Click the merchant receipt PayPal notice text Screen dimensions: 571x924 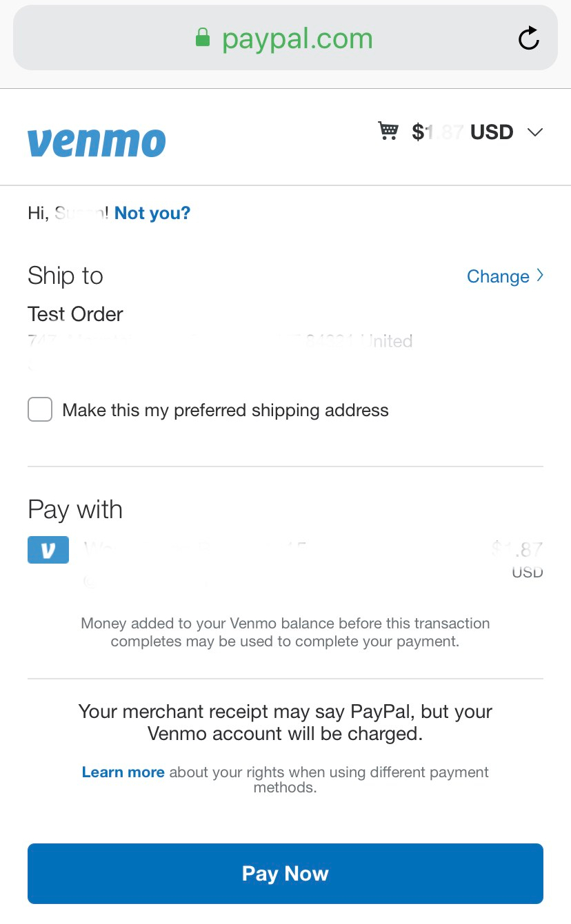[x=285, y=722]
